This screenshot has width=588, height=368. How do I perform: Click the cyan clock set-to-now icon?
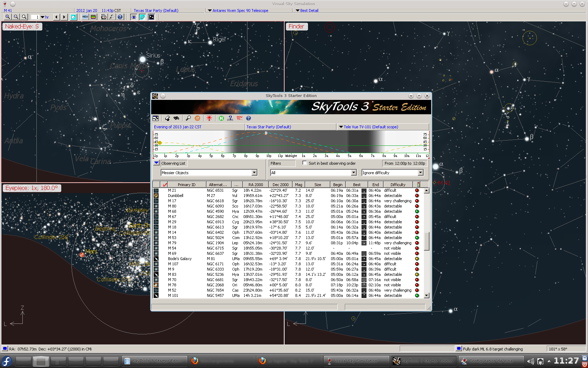(73, 17)
